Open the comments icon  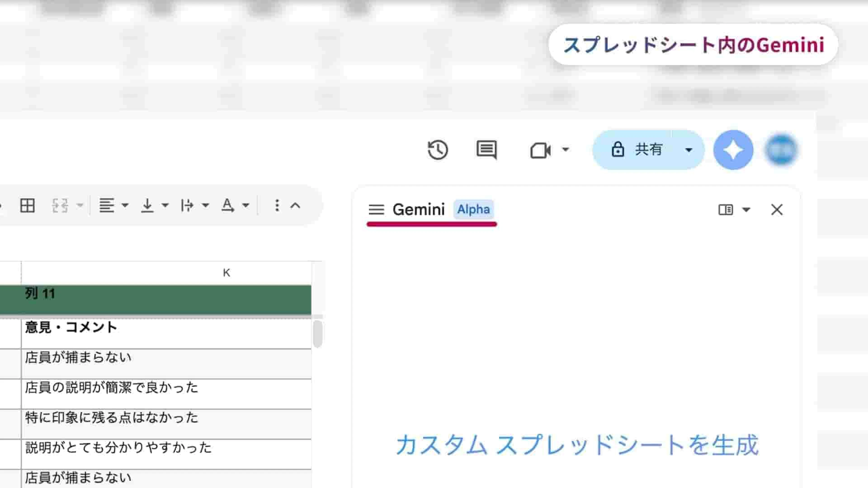(486, 150)
